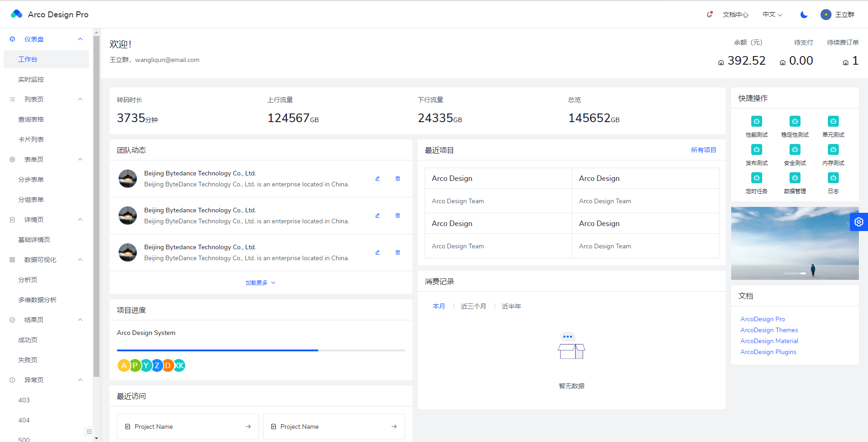
Task: Select the 近三个月 consumption tab
Action: click(473, 306)
